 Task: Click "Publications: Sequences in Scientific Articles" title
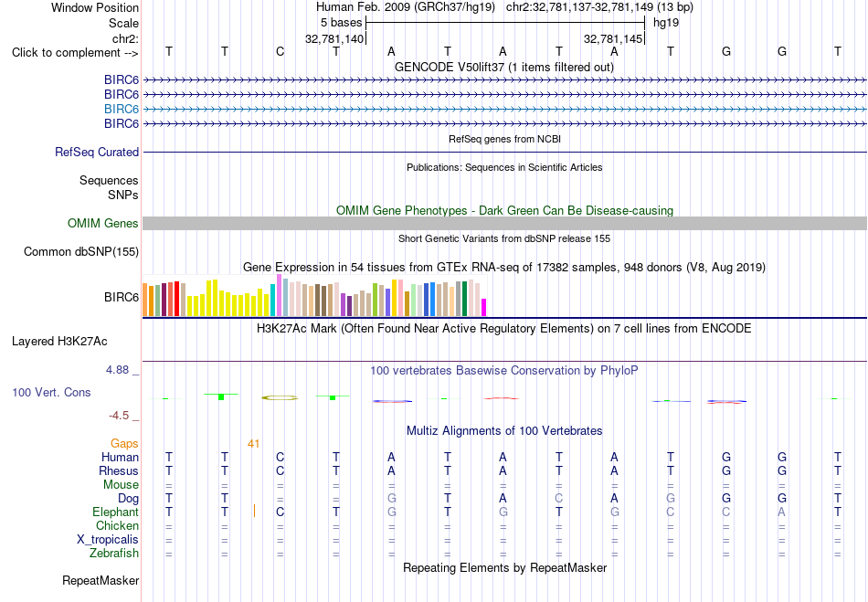coord(504,167)
